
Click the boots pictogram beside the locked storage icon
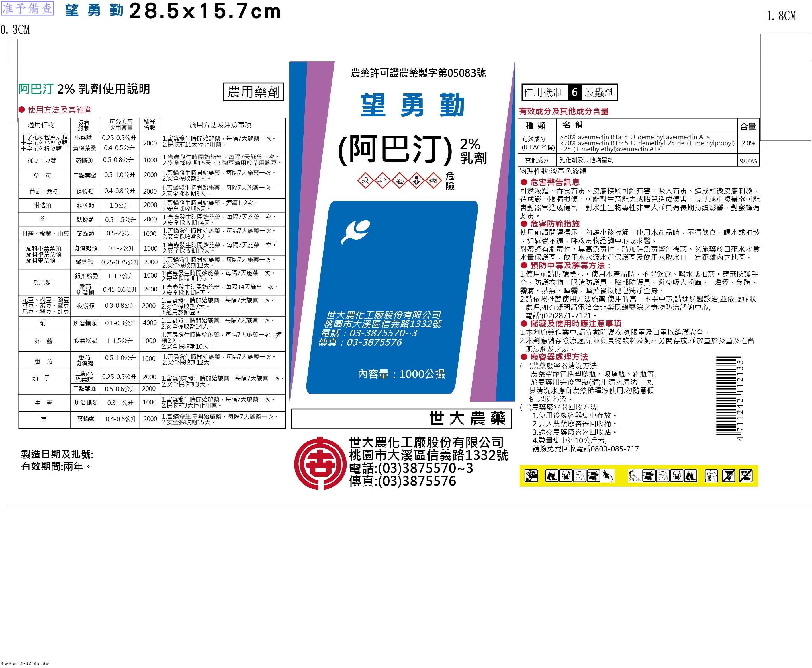552,476
